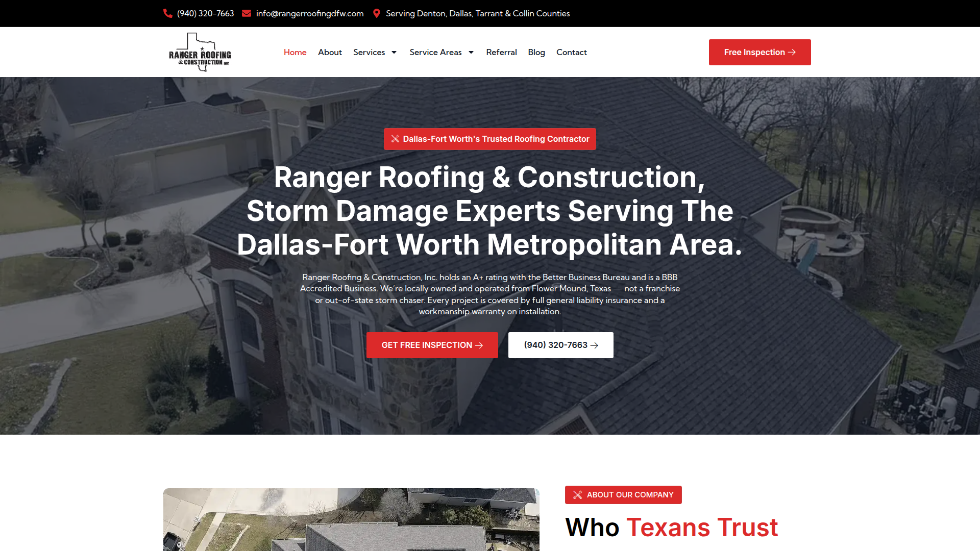980x551 pixels.
Task: Expand the Service Areas dropdown arrow
Action: [471, 52]
